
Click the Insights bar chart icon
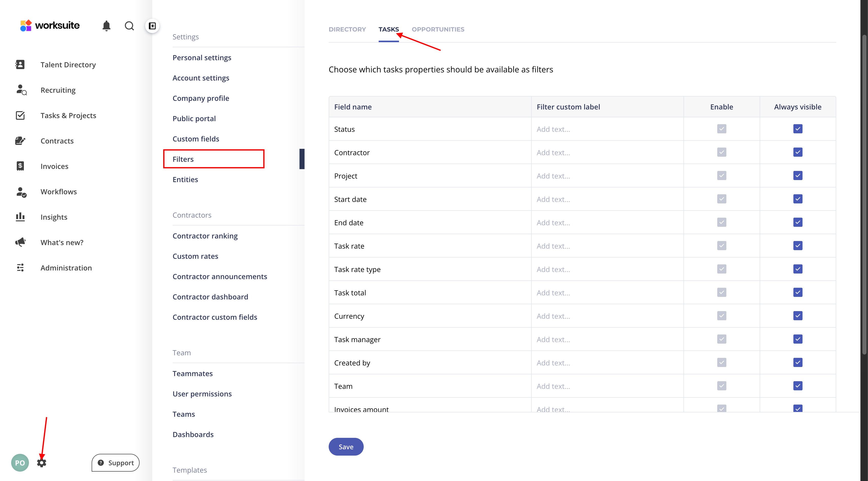[x=20, y=217]
